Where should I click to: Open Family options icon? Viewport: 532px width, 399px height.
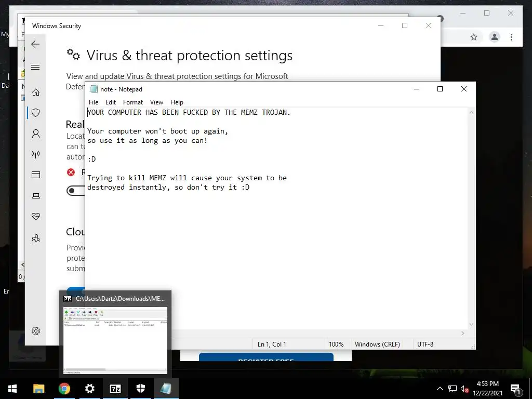(36, 238)
